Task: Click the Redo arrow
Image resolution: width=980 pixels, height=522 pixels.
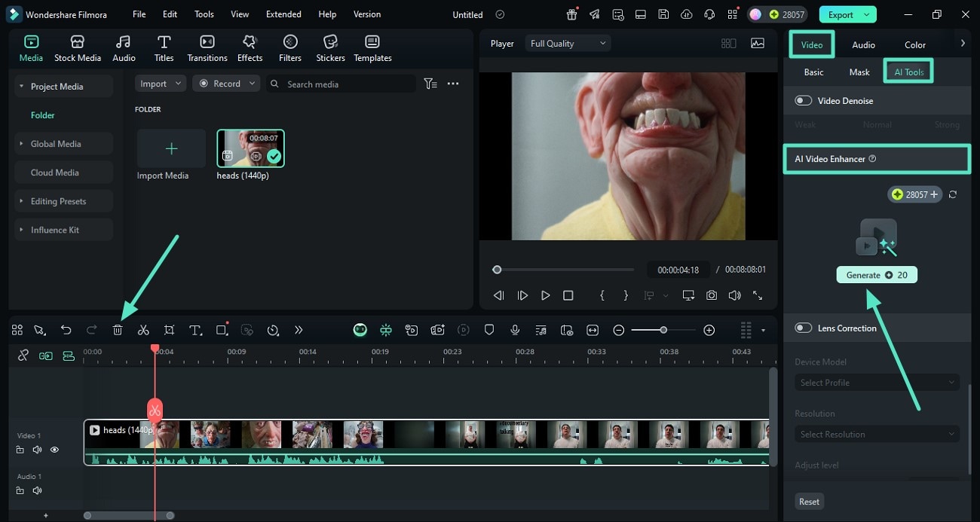Action: tap(92, 330)
